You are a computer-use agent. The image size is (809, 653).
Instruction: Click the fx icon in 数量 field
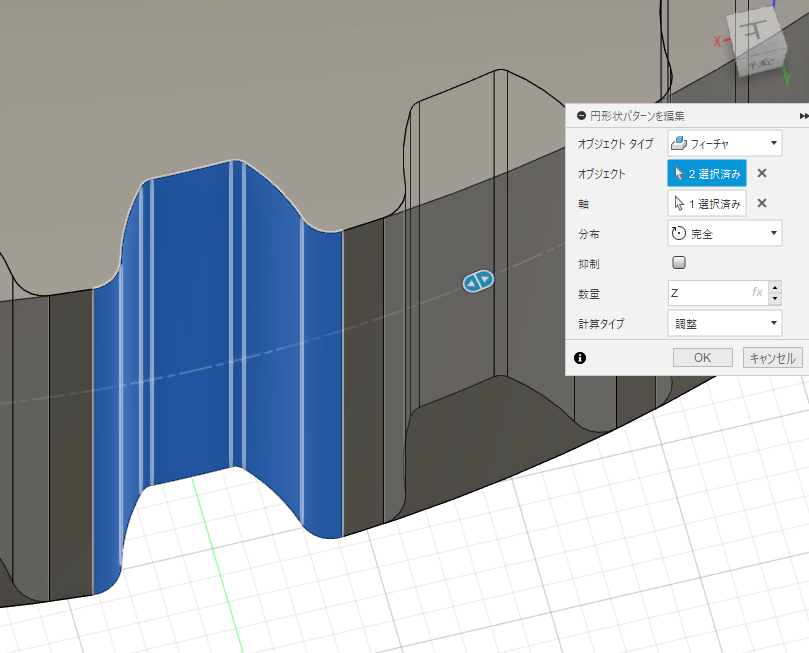coord(758,293)
